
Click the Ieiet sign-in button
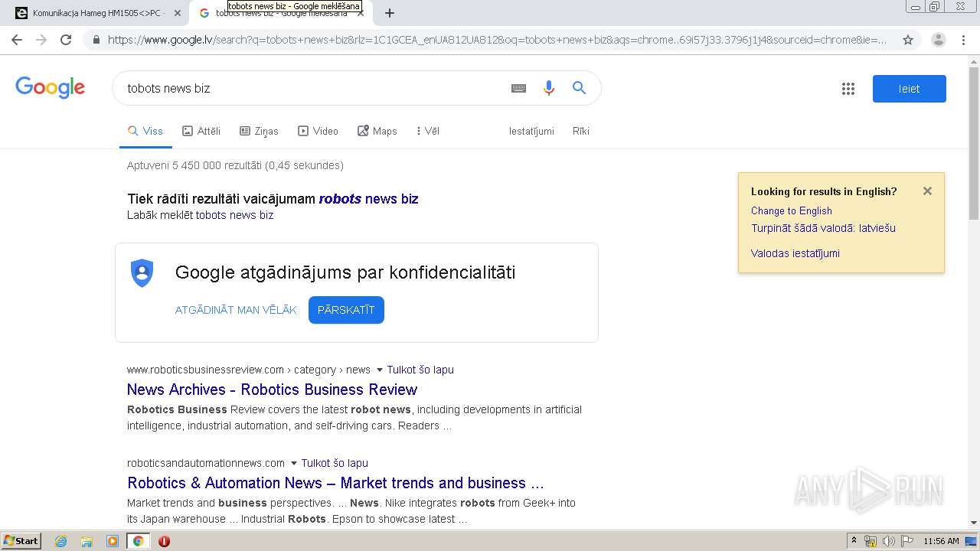coord(910,89)
